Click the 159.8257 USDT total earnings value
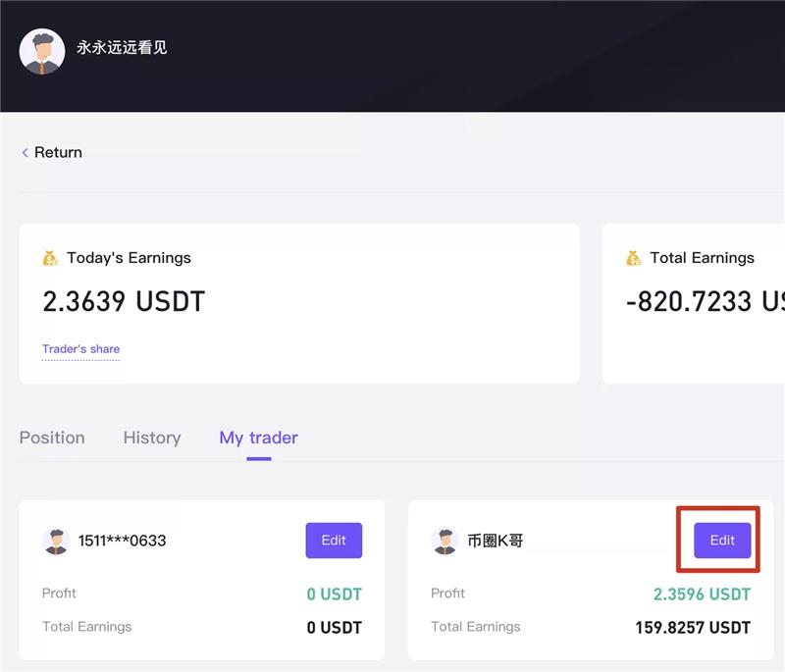Screen dimensions: 785x672 693,628
